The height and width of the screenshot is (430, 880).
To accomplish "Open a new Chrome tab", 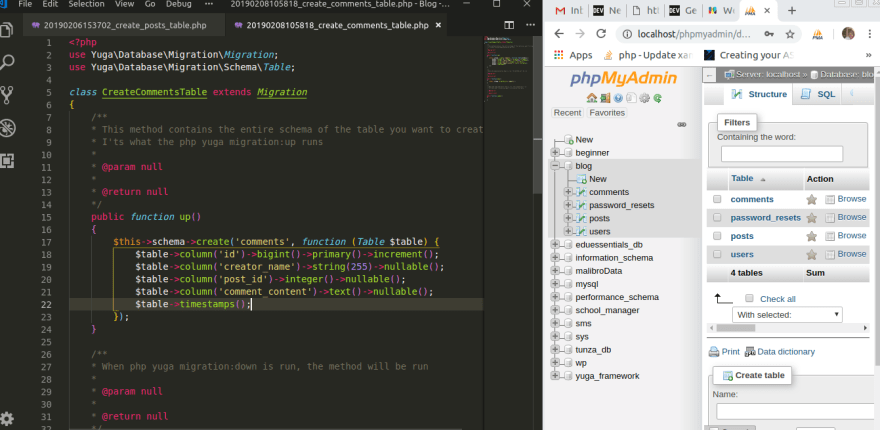I will coord(791,11).
